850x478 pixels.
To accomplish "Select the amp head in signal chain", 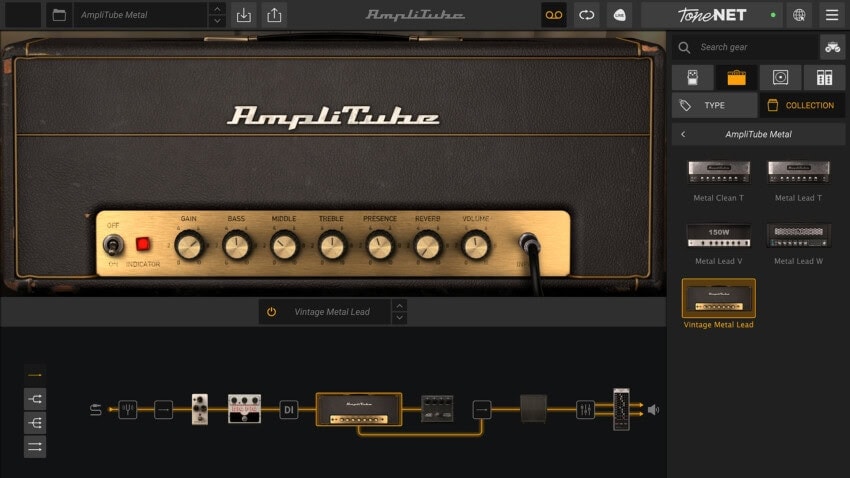I will (x=359, y=409).
